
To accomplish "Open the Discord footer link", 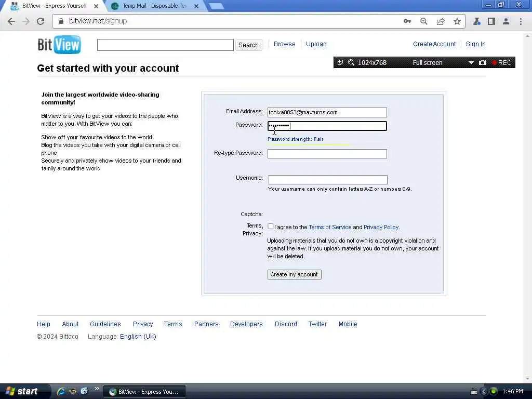I will (286, 324).
